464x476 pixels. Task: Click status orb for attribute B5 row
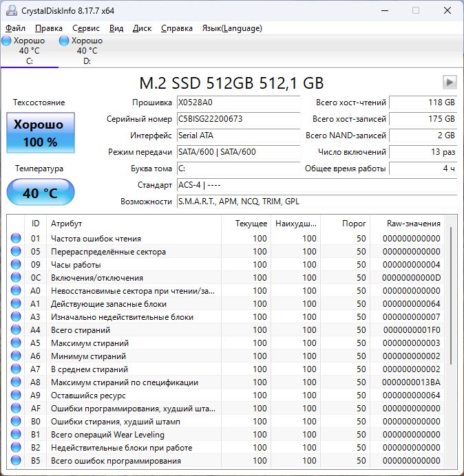point(16,461)
